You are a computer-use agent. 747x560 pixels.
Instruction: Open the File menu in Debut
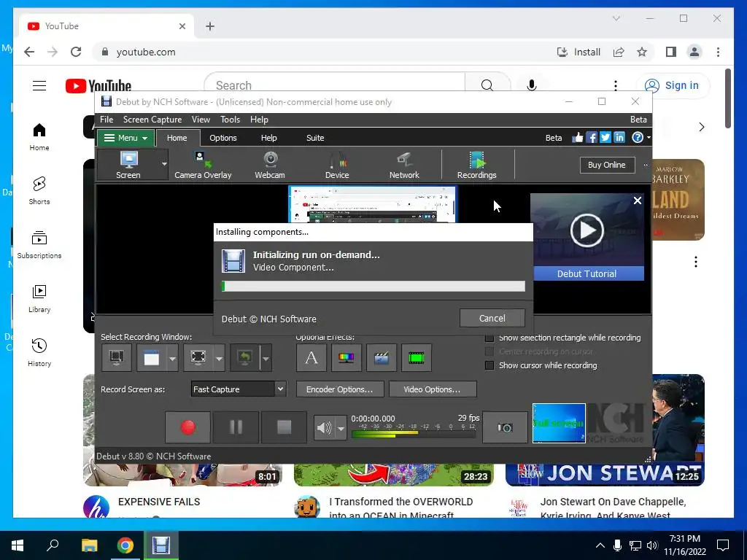[x=107, y=120]
